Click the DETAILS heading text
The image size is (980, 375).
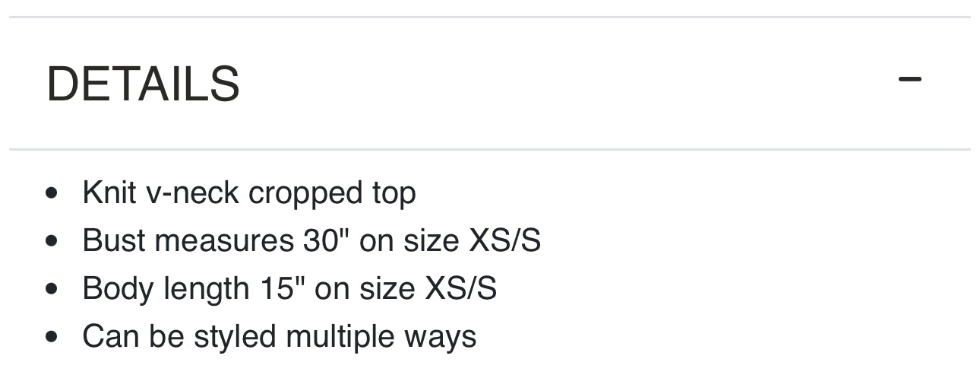[x=143, y=84]
